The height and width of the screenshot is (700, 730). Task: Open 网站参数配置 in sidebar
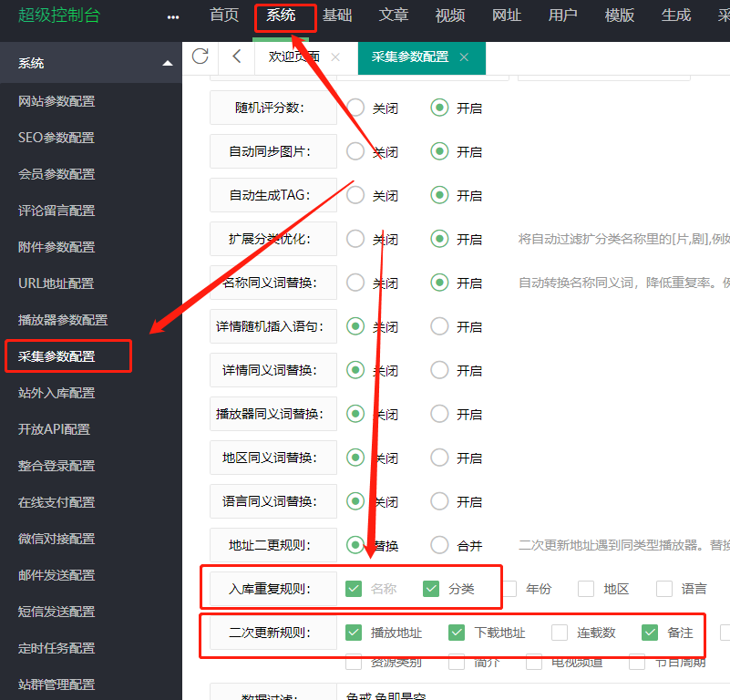(57, 101)
